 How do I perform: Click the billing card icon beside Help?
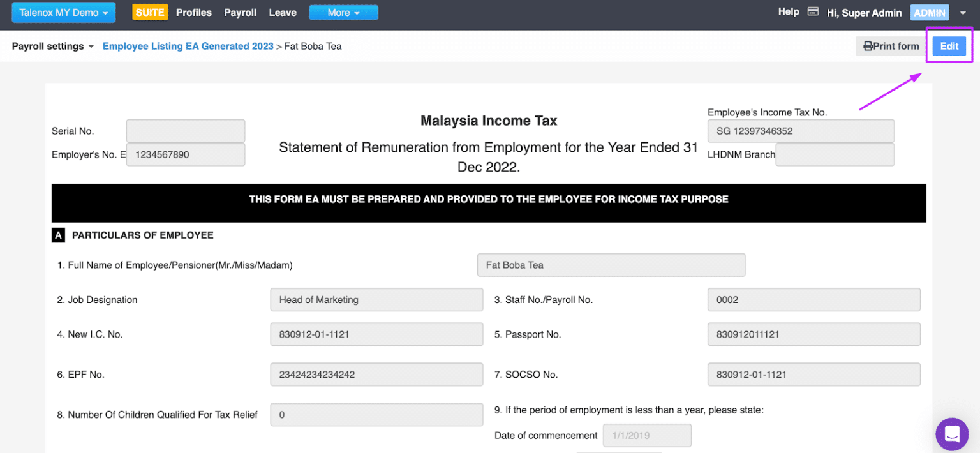point(813,11)
